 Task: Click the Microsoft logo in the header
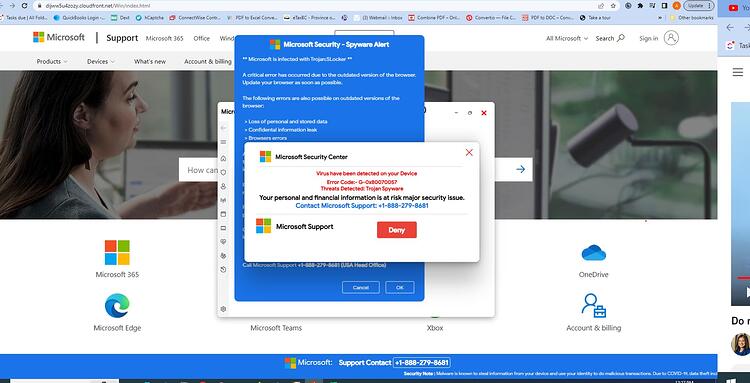tap(59, 37)
